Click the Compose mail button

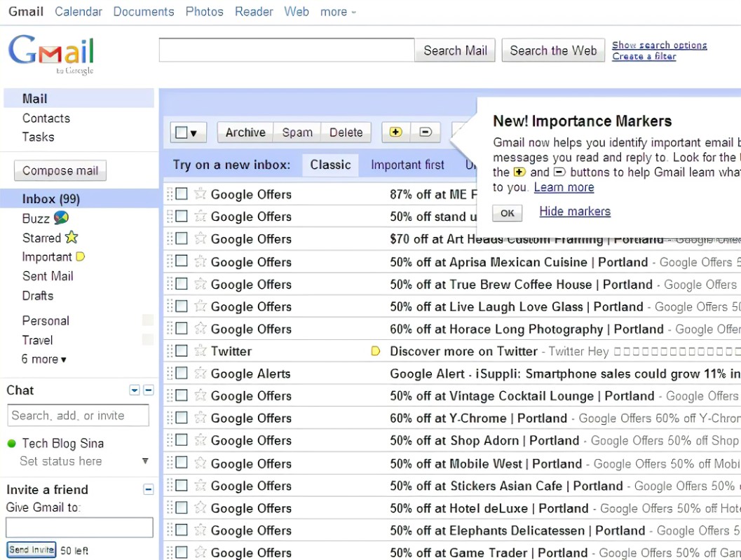pyautogui.click(x=60, y=170)
